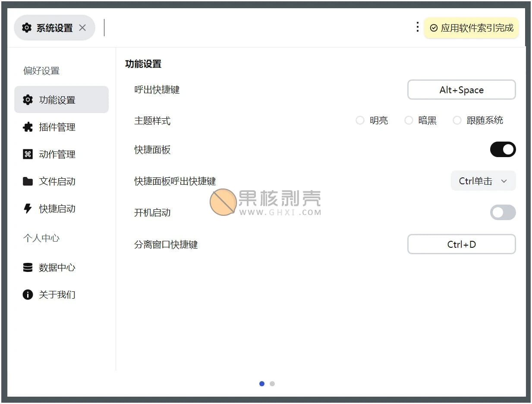
Task: Select the 暗黑 theme radio button
Action: 409,120
